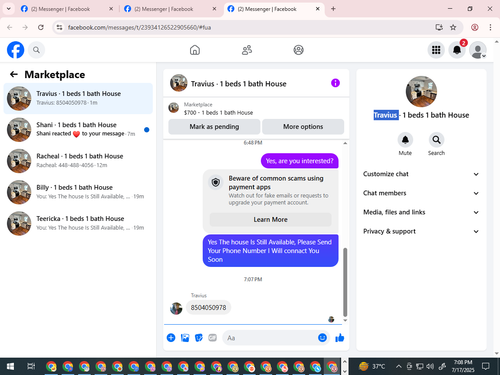
Task: Switch to the first Messenger browser tab
Action: [x=66, y=9]
